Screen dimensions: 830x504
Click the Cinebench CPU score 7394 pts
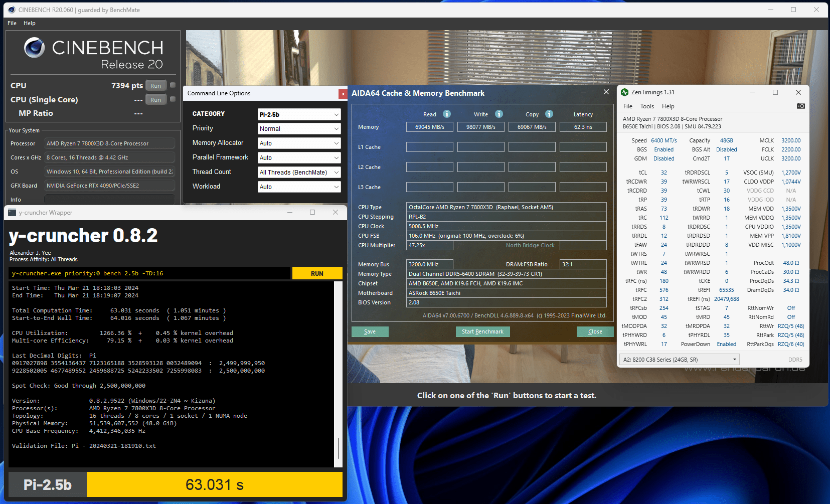pyautogui.click(x=127, y=86)
